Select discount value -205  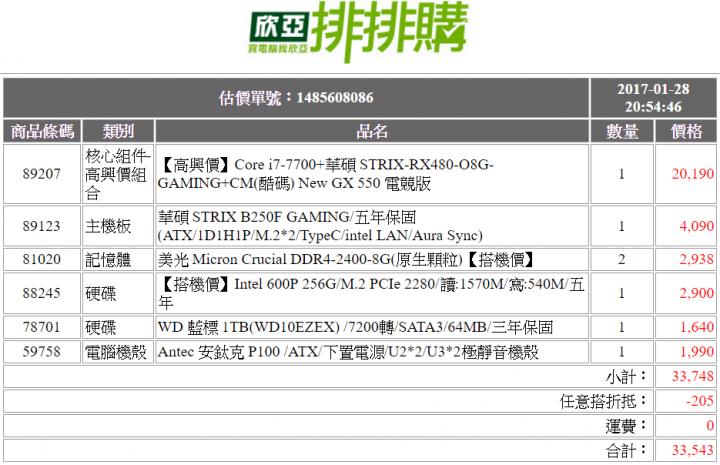(686, 401)
